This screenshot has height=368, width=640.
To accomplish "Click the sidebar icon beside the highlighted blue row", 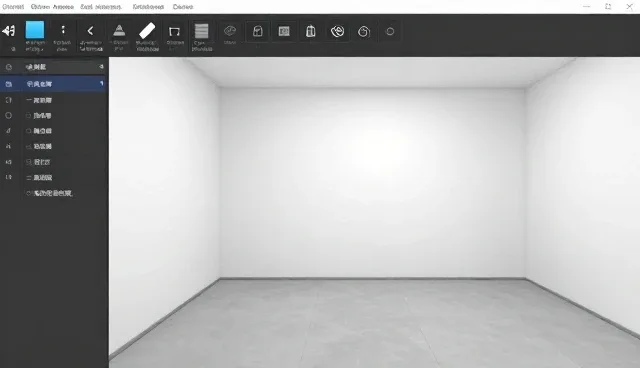I will [x=9, y=84].
